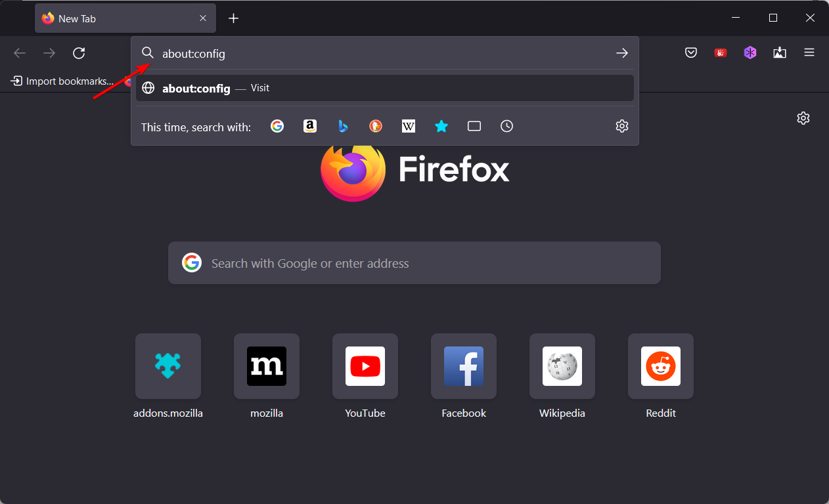Click the Search with Google field
Viewport: 829px width, 504px height.
tap(414, 263)
